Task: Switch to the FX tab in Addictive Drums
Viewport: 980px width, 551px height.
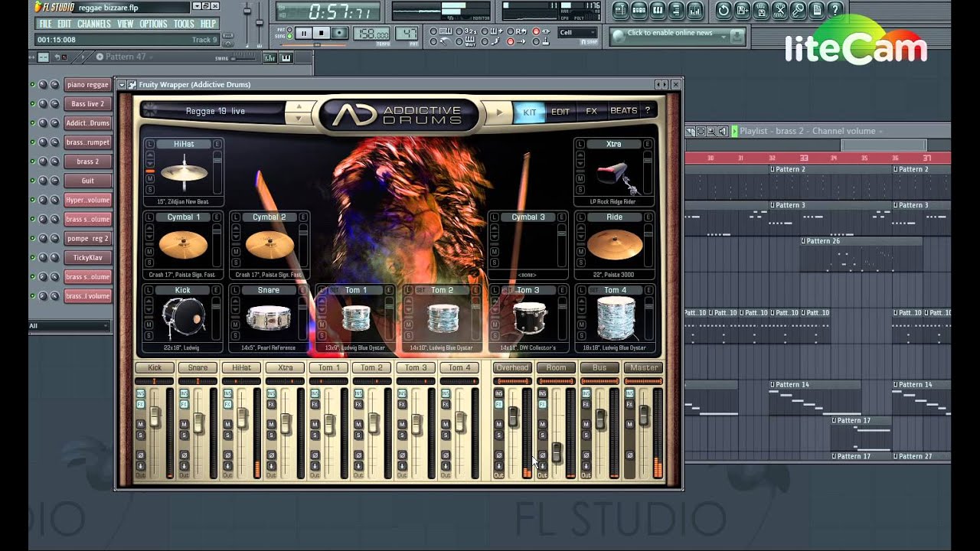Action: [591, 111]
